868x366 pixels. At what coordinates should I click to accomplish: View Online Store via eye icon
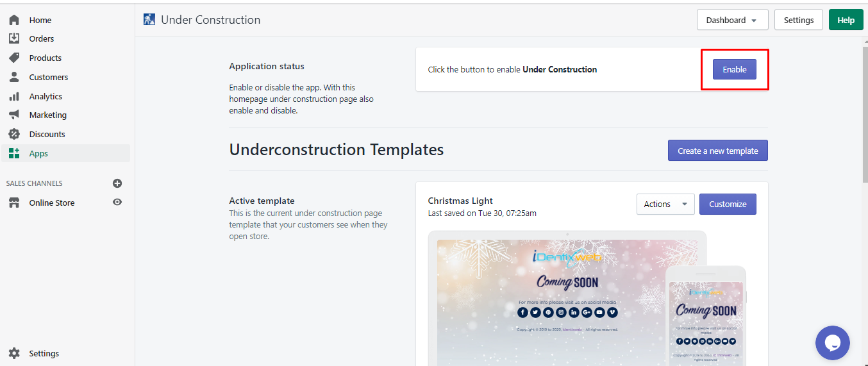(117, 203)
